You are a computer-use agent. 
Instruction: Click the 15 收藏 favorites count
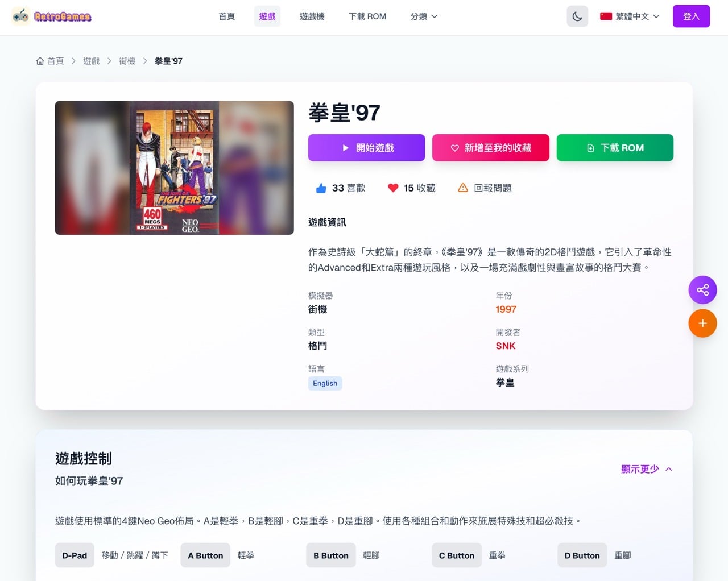point(419,188)
